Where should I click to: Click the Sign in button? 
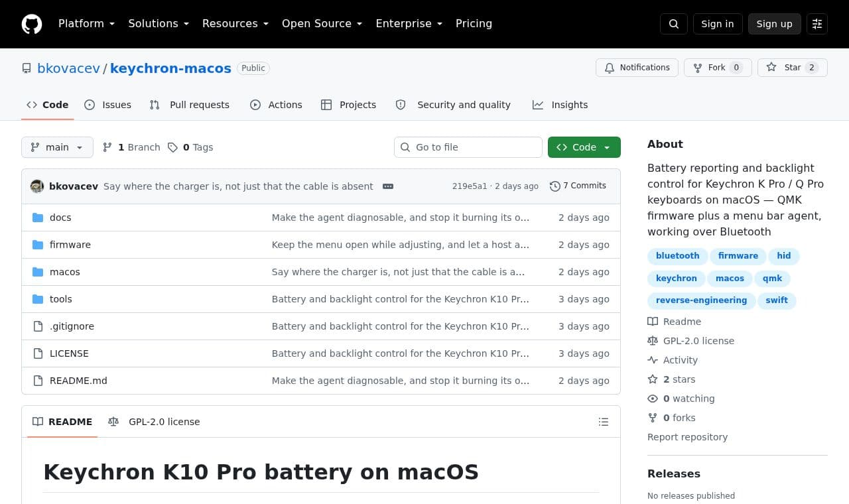[718, 24]
